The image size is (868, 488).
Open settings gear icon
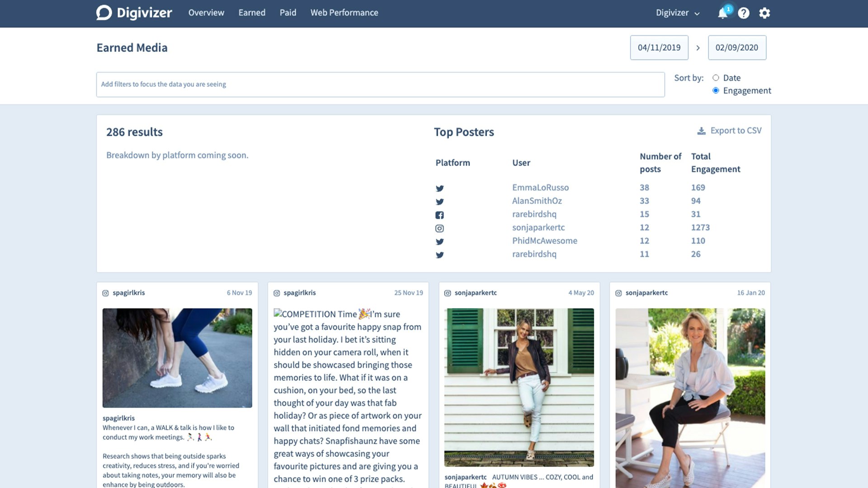click(764, 13)
